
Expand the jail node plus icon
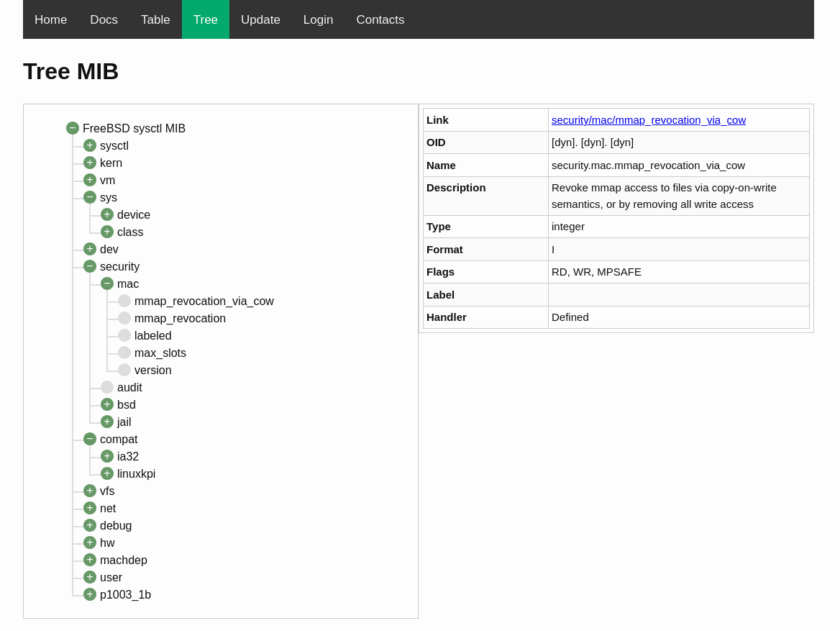pyautogui.click(x=107, y=422)
